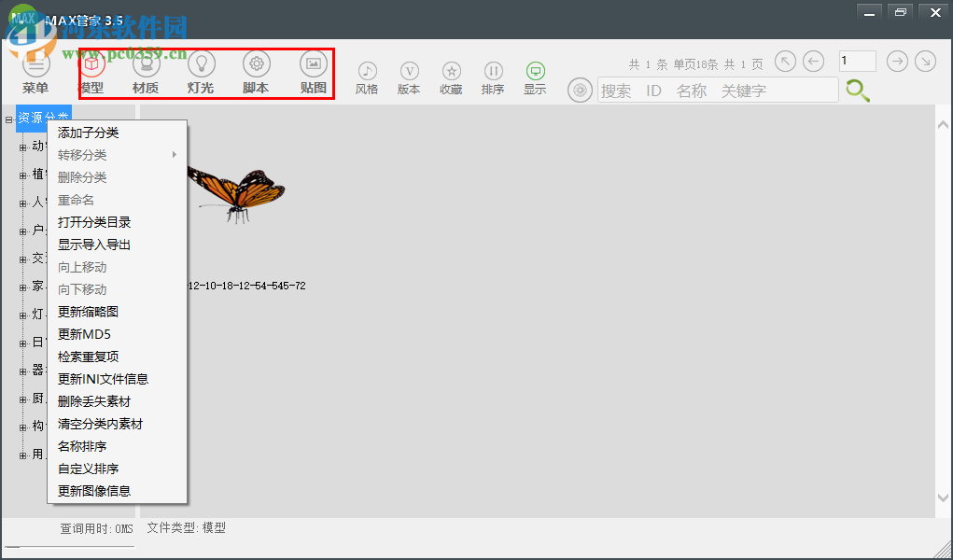The width and height of the screenshot is (953, 560).
Task: Choose 添加子分类 in context menu
Action: [117, 133]
